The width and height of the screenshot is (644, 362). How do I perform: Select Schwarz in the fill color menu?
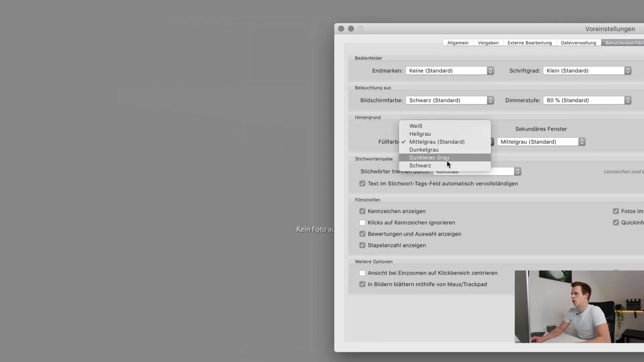[445, 166]
